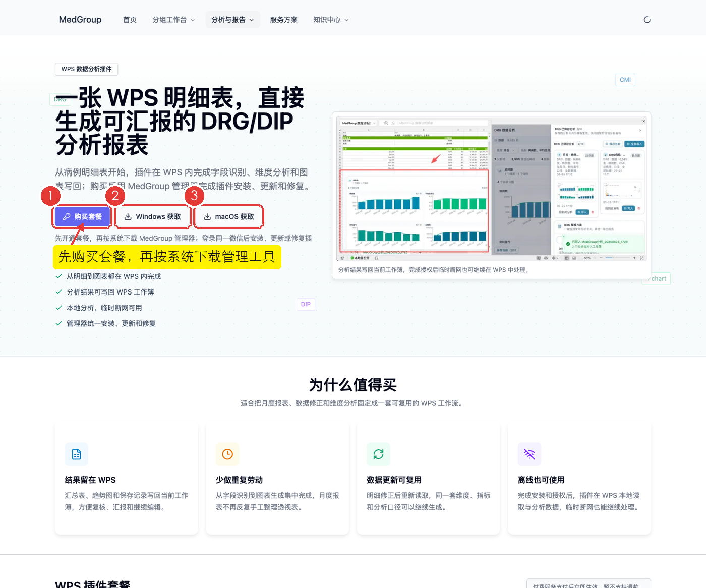706x588 pixels.
Task: Click the wifi-off icon above 离线也可使用
Action: tap(529, 454)
